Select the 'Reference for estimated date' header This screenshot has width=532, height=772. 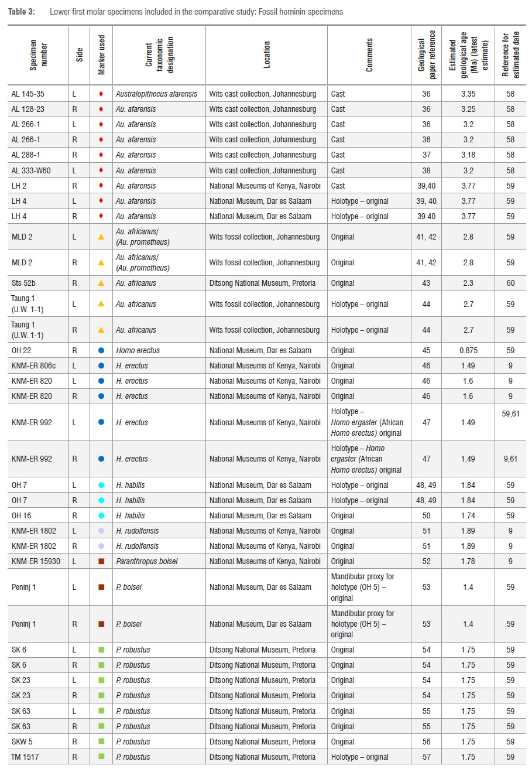click(510, 55)
